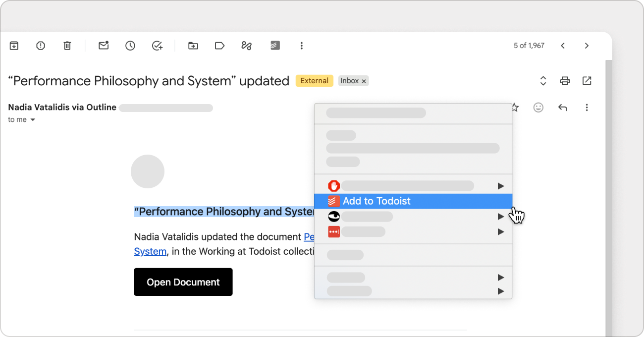Screen dimensions: 644x337
Task: Open the 'System' document link
Action: [x=150, y=251]
